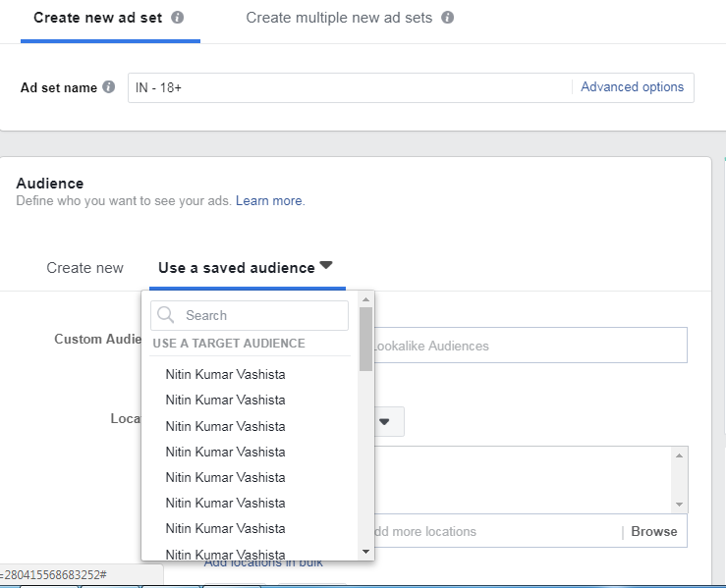Click the Add locations in bulk link

point(263,562)
